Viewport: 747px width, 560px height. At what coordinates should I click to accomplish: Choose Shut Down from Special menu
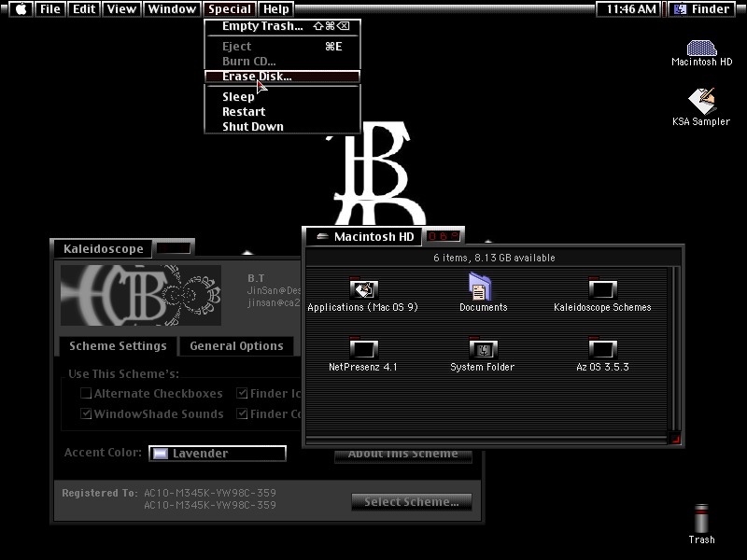click(x=283, y=126)
